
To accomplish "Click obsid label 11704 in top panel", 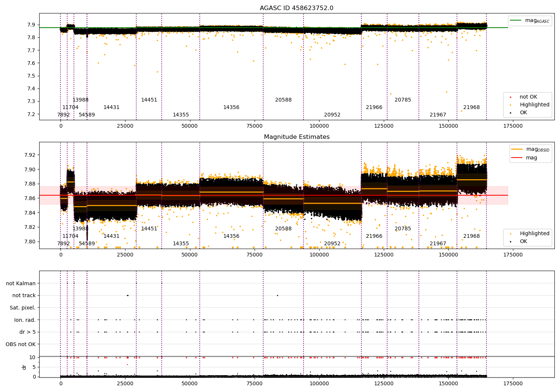I will click(71, 108).
